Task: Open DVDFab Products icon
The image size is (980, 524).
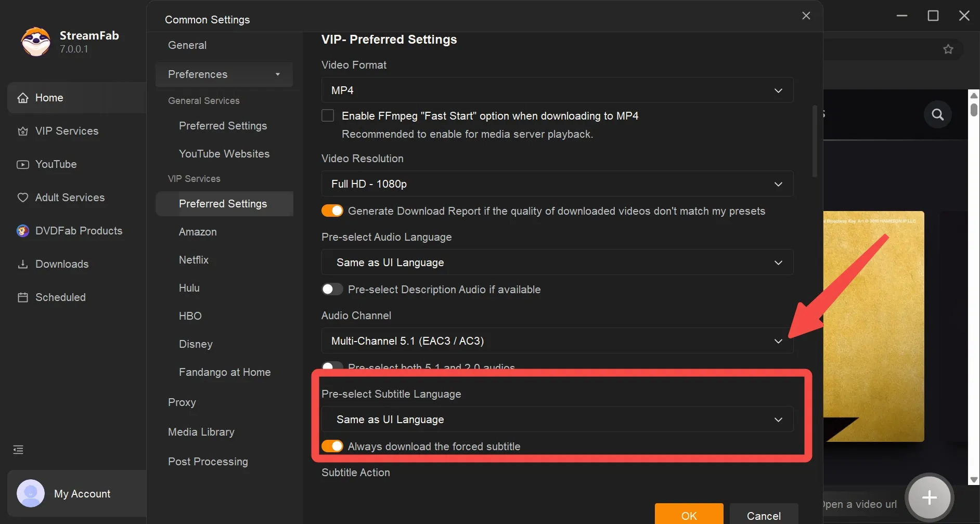Action: (23, 231)
